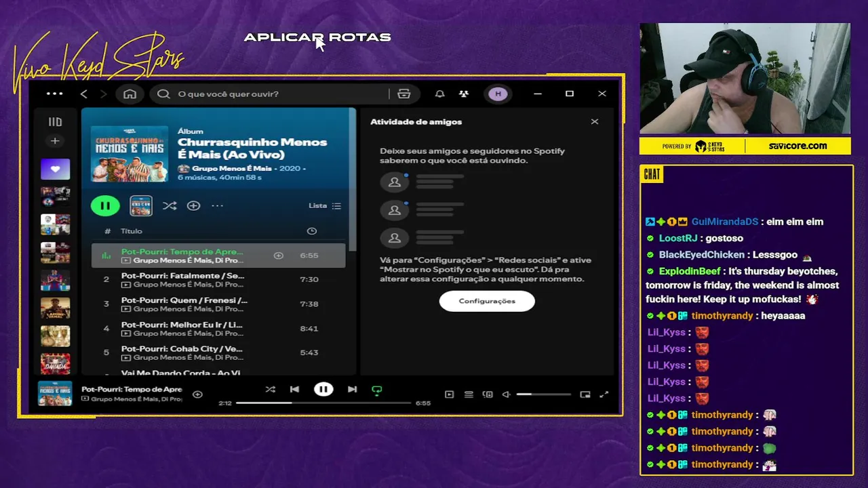Toggle repeat in the player bar

tap(377, 390)
